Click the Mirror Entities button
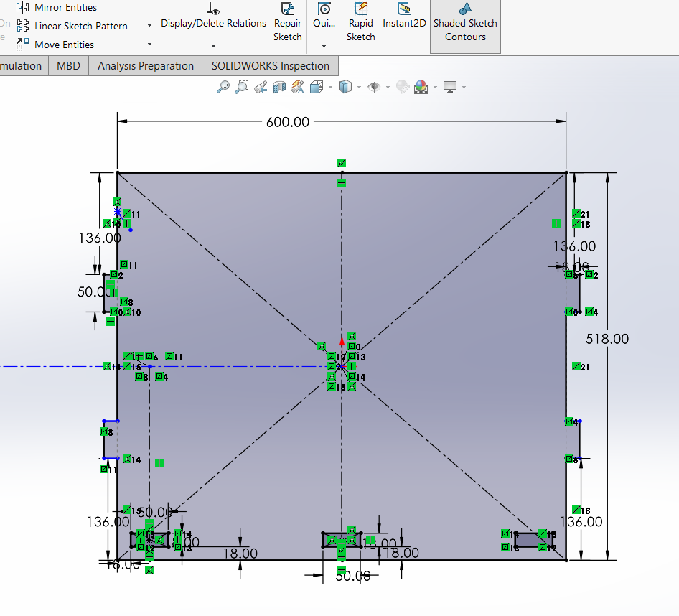 [65, 7]
